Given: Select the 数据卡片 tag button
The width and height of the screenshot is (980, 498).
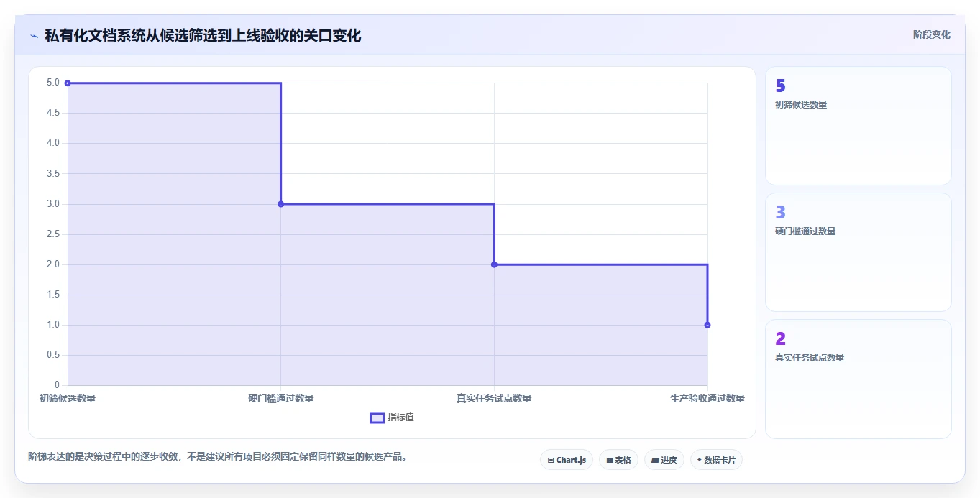Looking at the screenshot, I should 716,460.
